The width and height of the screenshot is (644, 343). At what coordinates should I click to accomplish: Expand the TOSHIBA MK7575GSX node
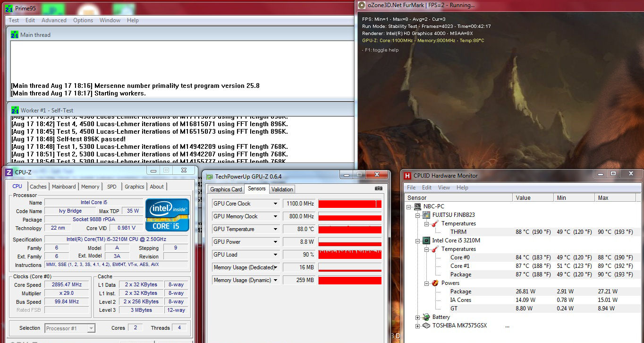[x=418, y=326]
